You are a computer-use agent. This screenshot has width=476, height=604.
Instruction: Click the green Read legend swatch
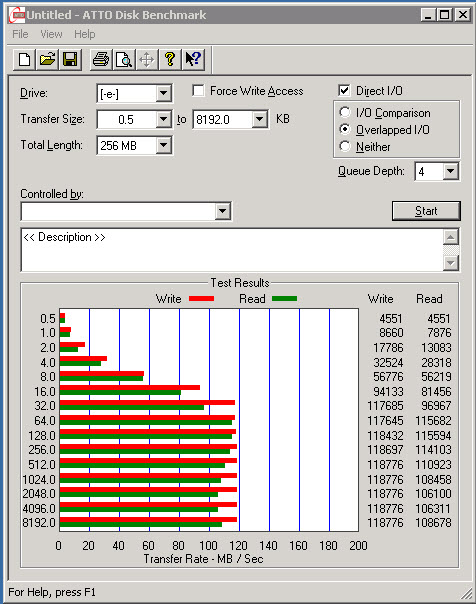[x=284, y=299]
